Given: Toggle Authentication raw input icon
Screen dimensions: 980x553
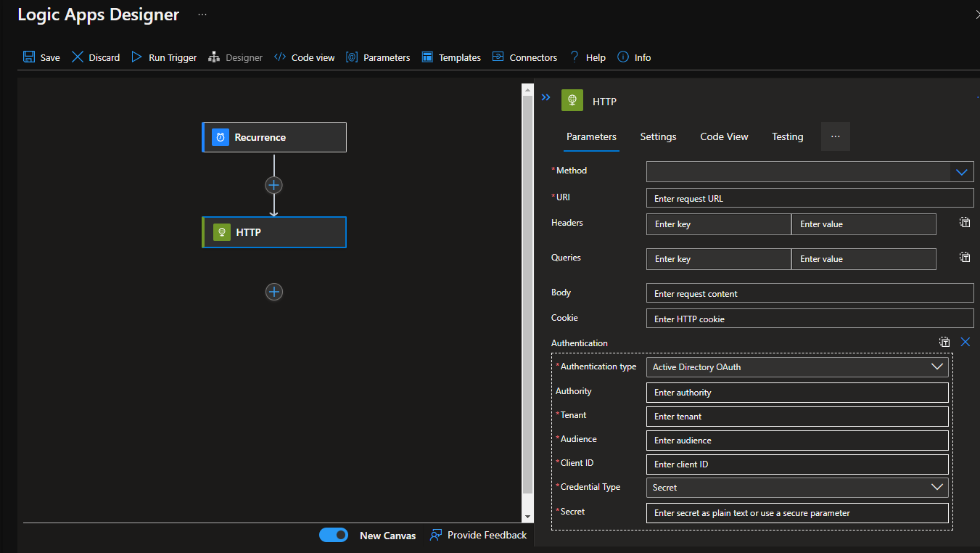Looking at the screenshot, I should [944, 342].
